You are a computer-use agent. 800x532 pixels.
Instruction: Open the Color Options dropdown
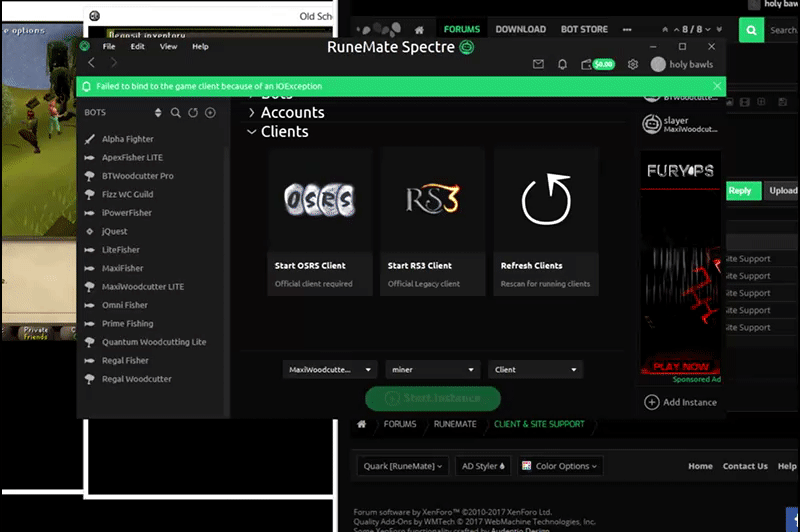point(560,466)
